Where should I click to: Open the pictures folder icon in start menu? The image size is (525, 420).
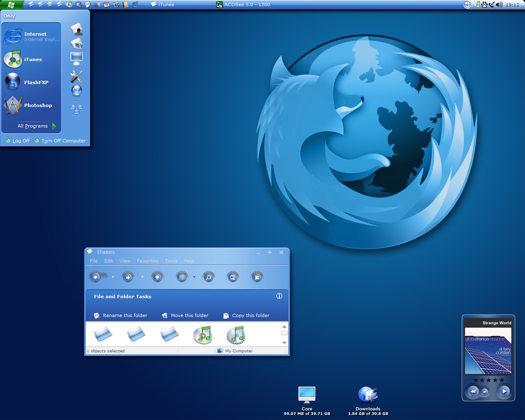tap(77, 43)
